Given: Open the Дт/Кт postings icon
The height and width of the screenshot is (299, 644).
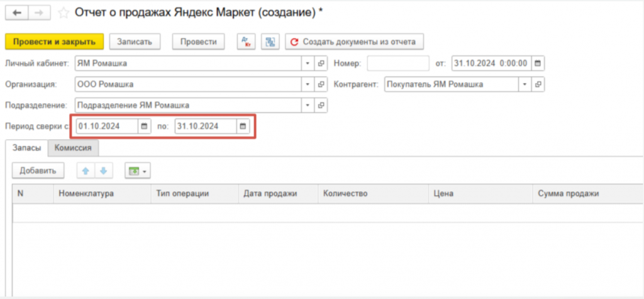Looking at the screenshot, I should pyautogui.click(x=246, y=42).
